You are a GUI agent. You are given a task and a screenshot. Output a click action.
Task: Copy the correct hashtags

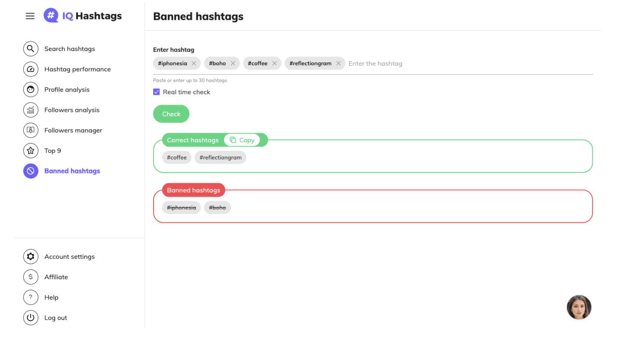click(242, 140)
